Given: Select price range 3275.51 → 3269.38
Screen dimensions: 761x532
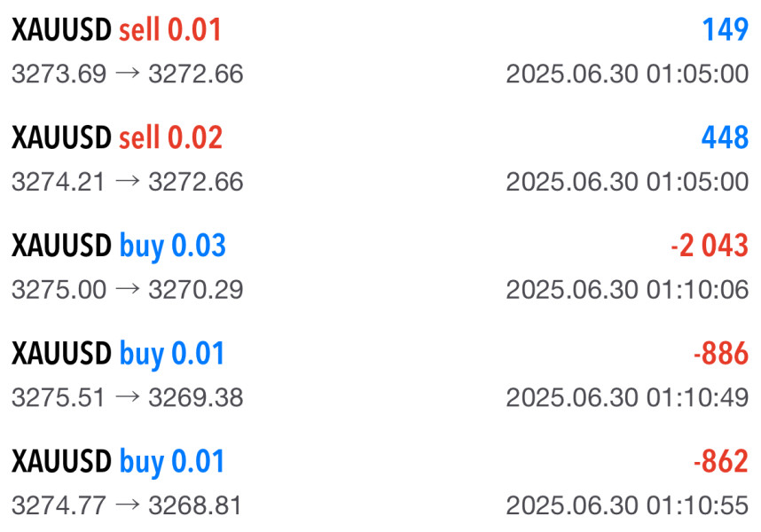Looking at the screenshot, I should (127, 397).
